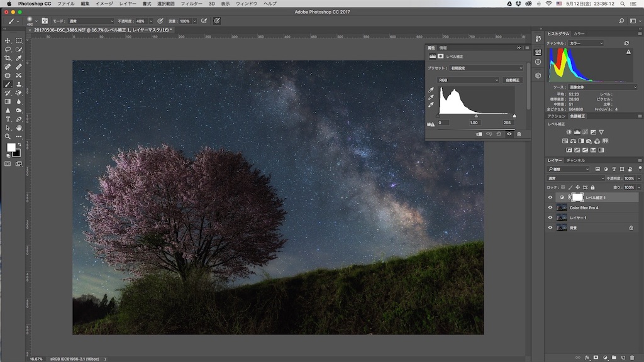
Task: Add a Color Balance adjustment
Action: tap(573, 141)
